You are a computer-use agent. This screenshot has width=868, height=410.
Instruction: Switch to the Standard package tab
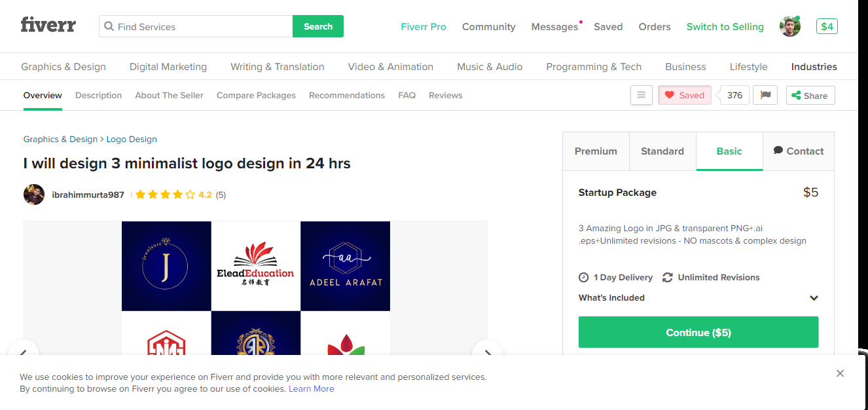click(x=662, y=151)
